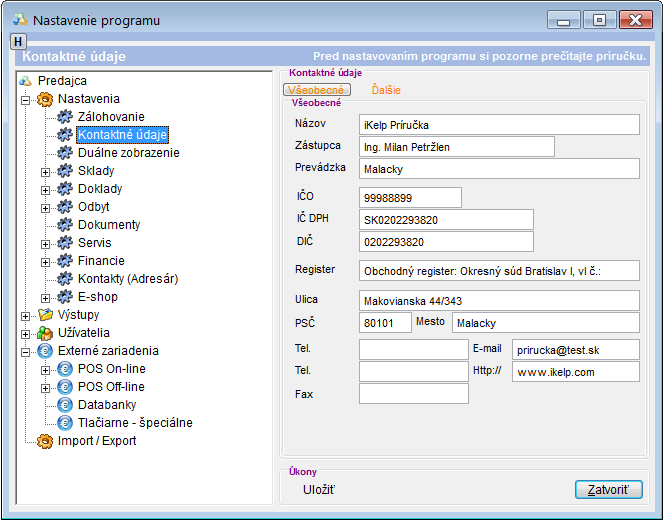Select the Všeobecné tab
This screenshot has width=663, height=520.
click(x=316, y=90)
